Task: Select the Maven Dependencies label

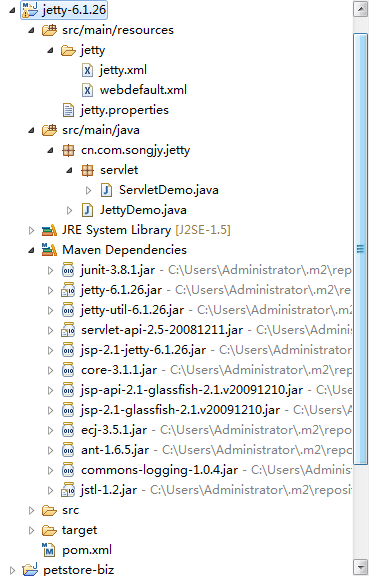Action: tap(124, 250)
